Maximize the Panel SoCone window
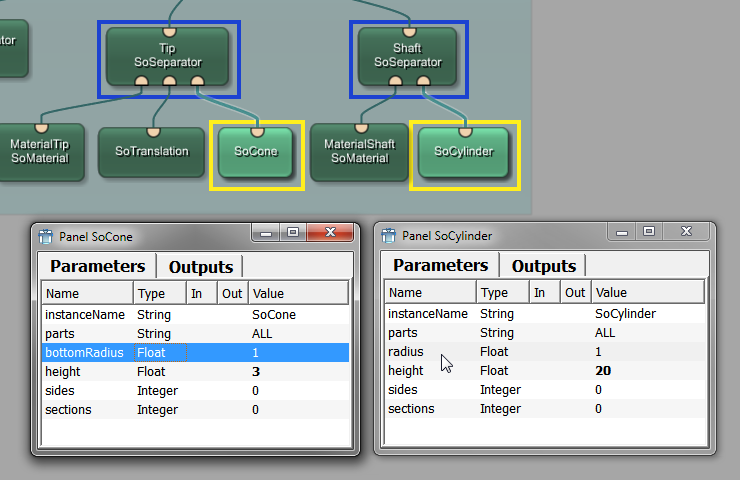 [293, 232]
